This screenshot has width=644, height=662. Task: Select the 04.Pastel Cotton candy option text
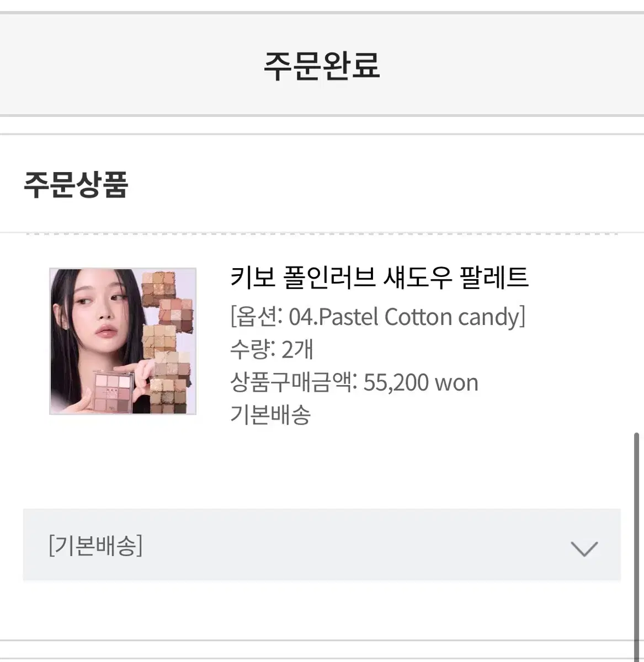[x=405, y=317]
